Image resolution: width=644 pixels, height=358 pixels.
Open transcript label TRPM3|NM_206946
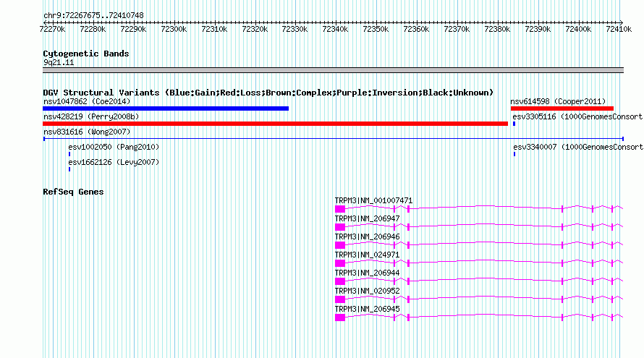[x=367, y=237]
